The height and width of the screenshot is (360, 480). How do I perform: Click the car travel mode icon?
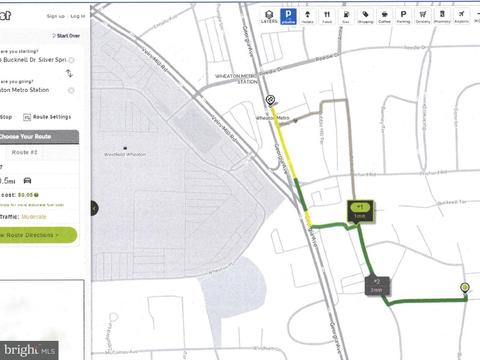point(27,180)
